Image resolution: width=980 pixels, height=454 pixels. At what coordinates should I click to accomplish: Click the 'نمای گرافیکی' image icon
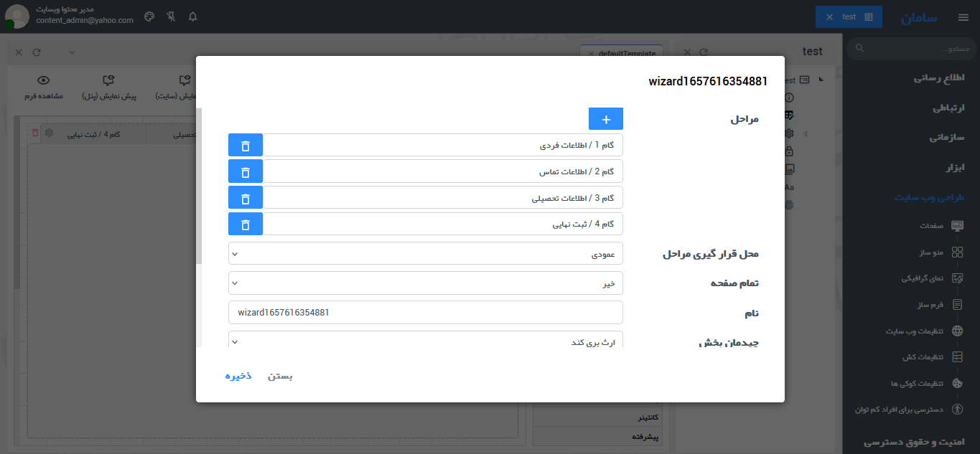[957, 278]
